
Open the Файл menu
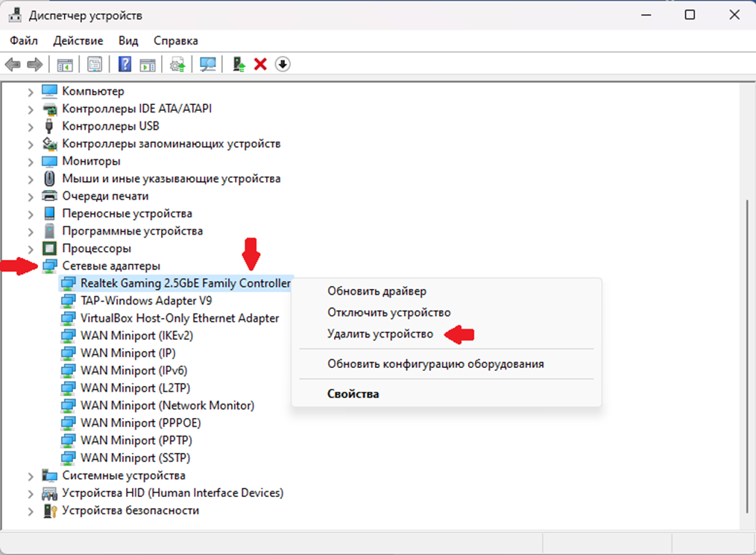pos(24,40)
